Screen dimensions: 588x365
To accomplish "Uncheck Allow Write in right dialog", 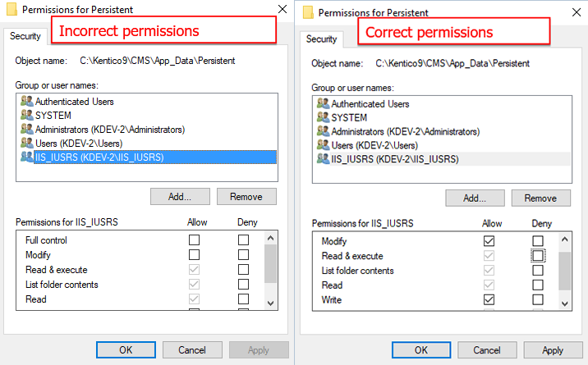I will click(489, 299).
